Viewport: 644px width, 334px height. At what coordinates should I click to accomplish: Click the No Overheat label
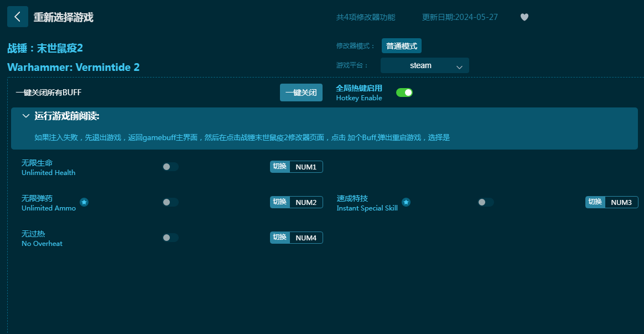point(42,244)
